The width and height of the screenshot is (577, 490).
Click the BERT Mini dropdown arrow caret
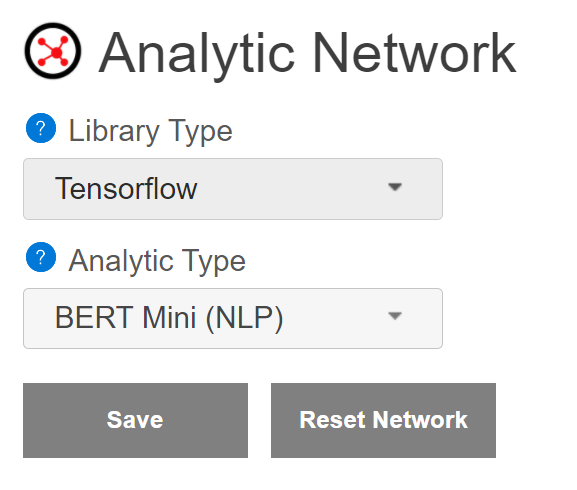coord(395,316)
